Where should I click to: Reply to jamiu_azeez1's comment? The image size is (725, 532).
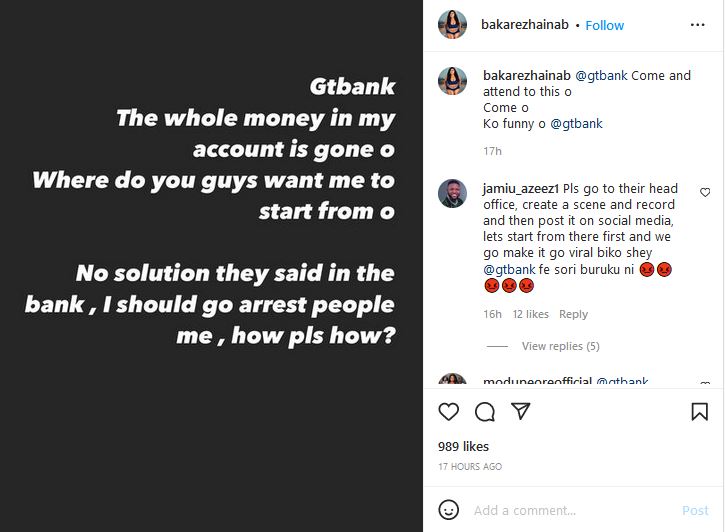(x=573, y=314)
